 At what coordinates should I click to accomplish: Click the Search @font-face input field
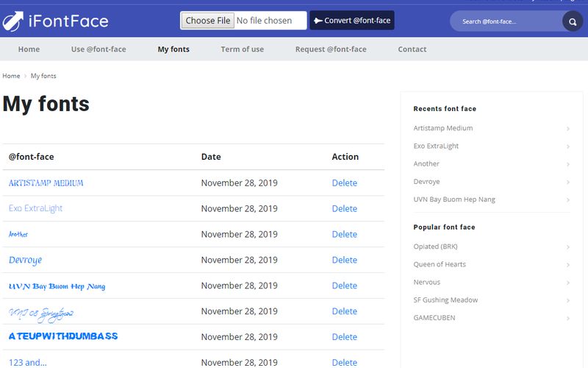(x=507, y=21)
